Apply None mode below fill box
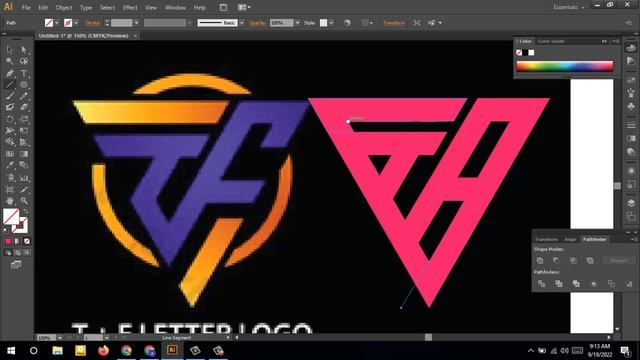640x360 pixels. coord(27,241)
